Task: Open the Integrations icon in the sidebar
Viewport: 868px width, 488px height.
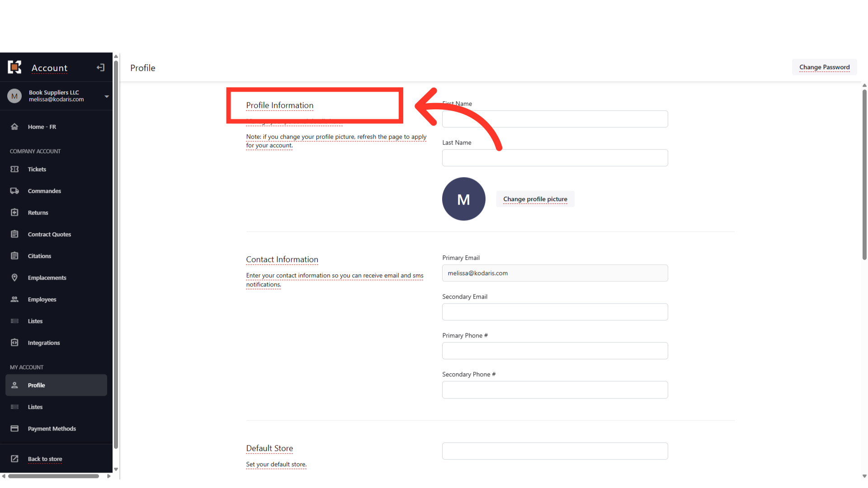Action: point(14,343)
